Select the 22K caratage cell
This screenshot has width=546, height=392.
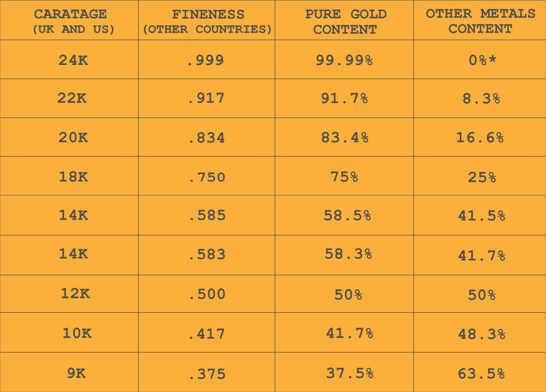click(x=72, y=99)
